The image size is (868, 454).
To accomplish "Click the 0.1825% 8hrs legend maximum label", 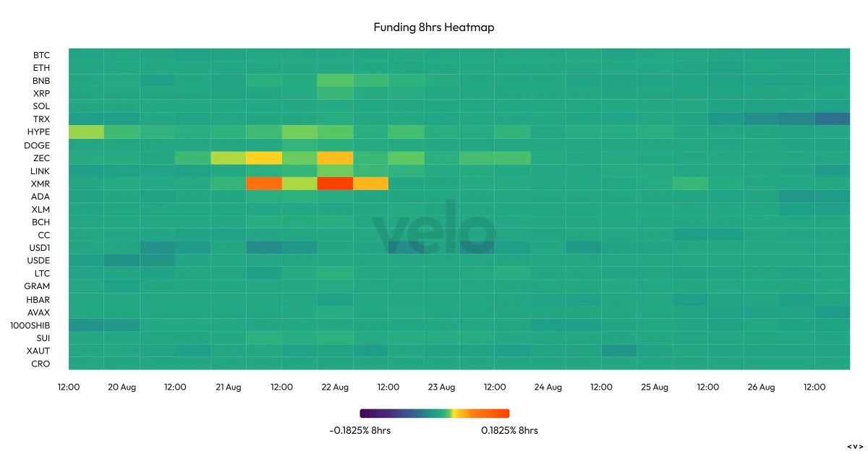I will point(509,430).
